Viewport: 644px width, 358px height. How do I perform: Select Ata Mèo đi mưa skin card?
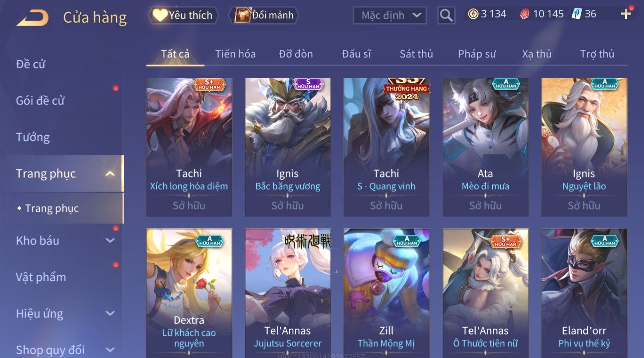click(x=486, y=147)
